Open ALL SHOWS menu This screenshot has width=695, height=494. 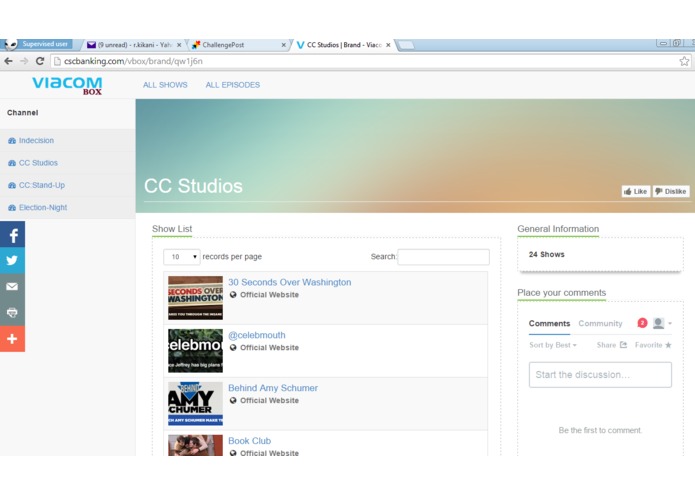click(x=165, y=85)
